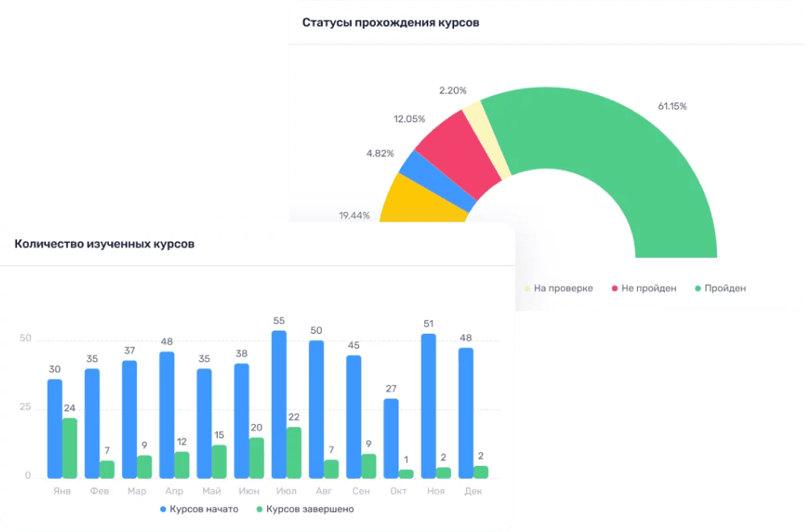Click the green bar for Май
Image resolution: width=805 pixels, height=532 pixels.
[x=219, y=462]
